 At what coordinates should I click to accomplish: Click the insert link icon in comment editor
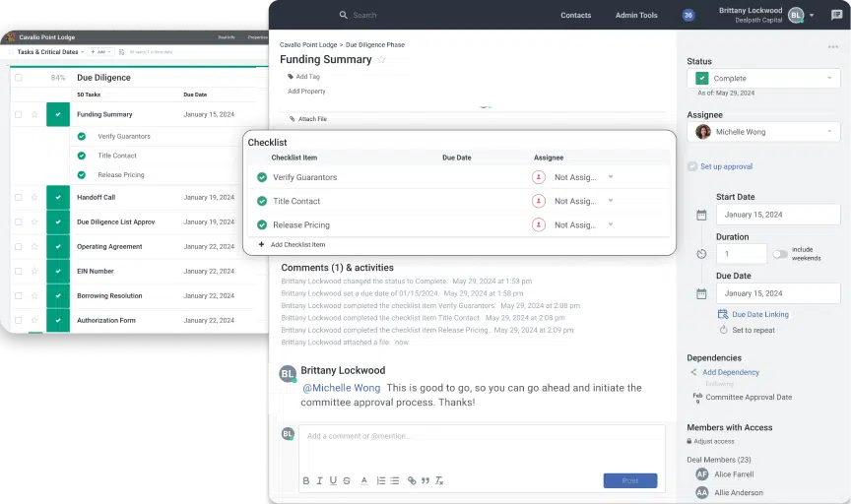412,480
